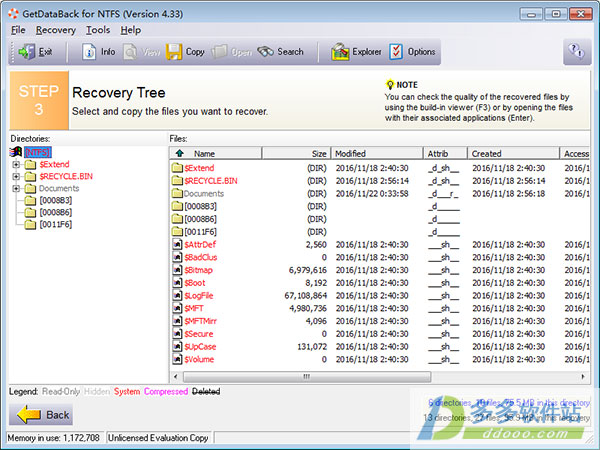The height and width of the screenshot is (450, 600).
Task: Click $Volume file icon in list
Action: click(x=177, y=359)
